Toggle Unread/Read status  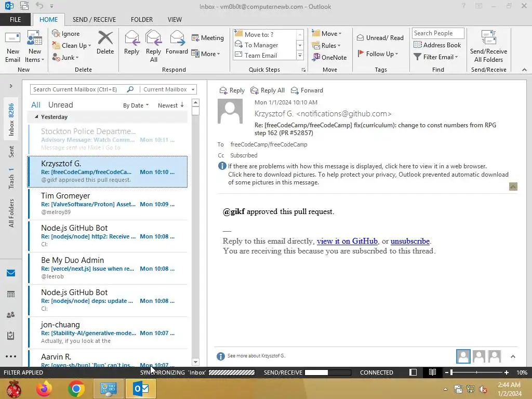(x=380, y=37)
